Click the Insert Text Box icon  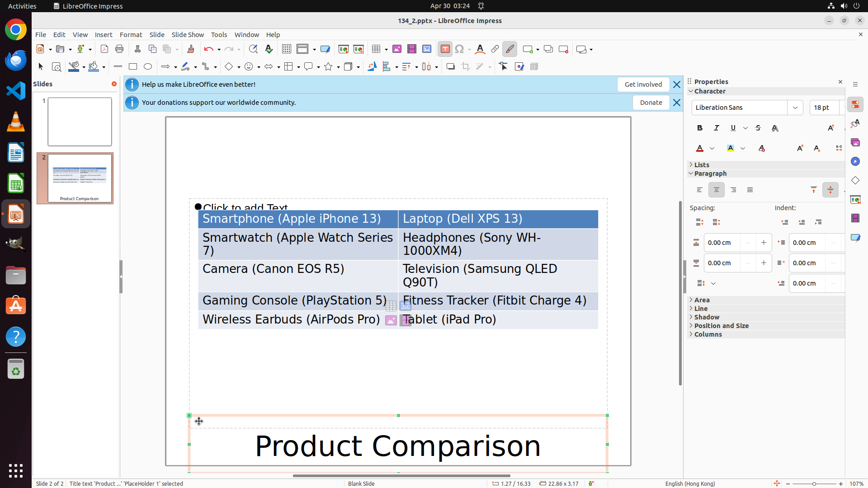(x=445, y=49)
